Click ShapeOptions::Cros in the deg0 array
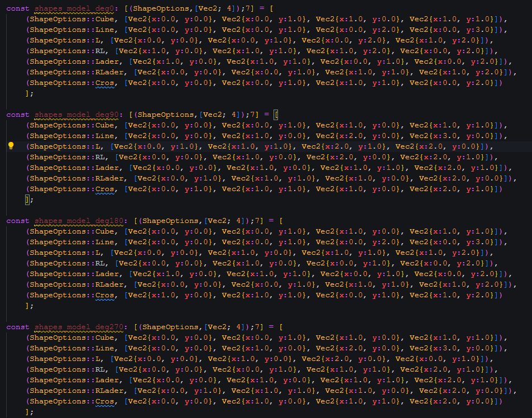 click(x=72, y=83)
